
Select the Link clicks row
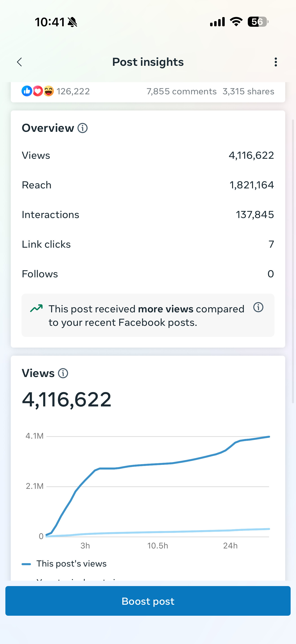(148, 244)
